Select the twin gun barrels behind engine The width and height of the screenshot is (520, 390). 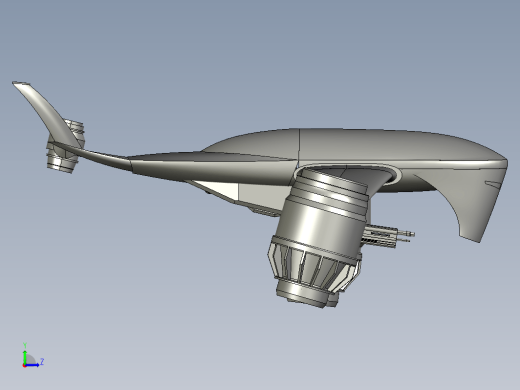pyautogui.click(x=387, y=236)
